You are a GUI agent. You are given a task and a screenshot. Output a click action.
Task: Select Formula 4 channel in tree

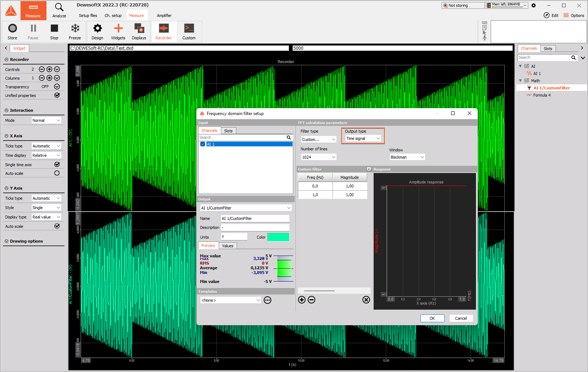(542, 95)
